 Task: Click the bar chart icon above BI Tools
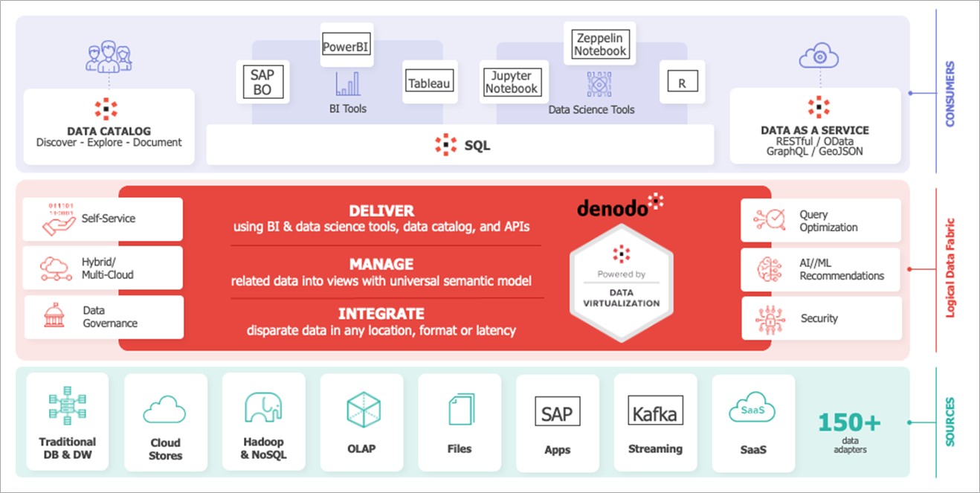pos(348,83)
